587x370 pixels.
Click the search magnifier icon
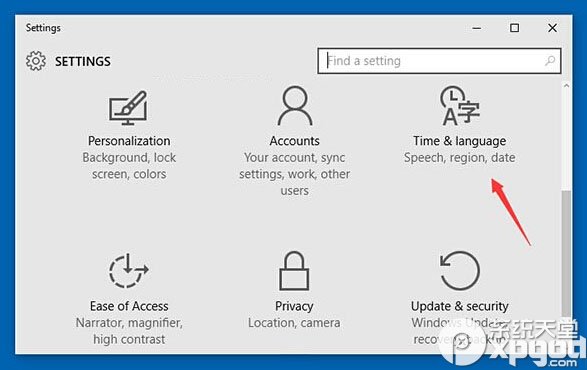(550, 60)
